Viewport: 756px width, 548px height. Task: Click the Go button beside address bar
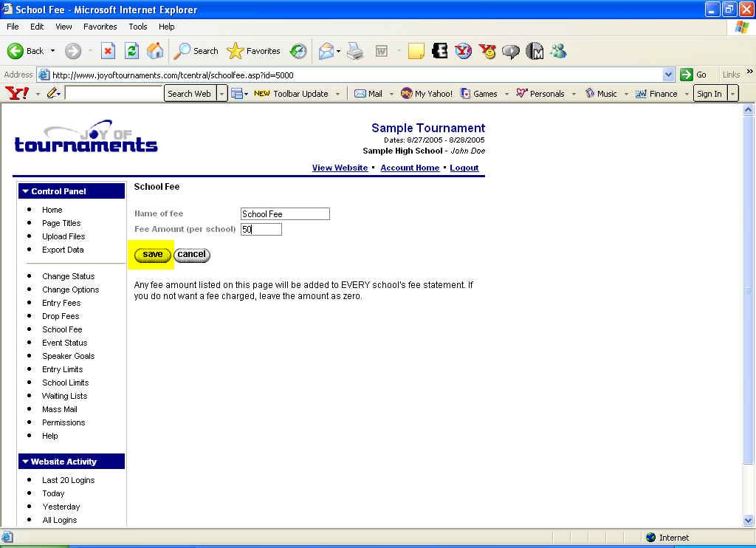[694, 75]
